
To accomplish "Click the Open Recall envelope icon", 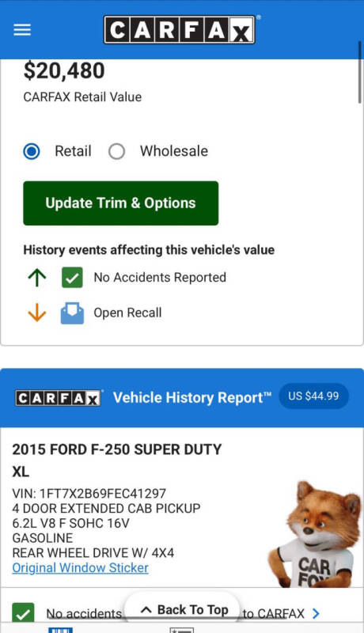I will pyautogui.click(x=72, y=313).
